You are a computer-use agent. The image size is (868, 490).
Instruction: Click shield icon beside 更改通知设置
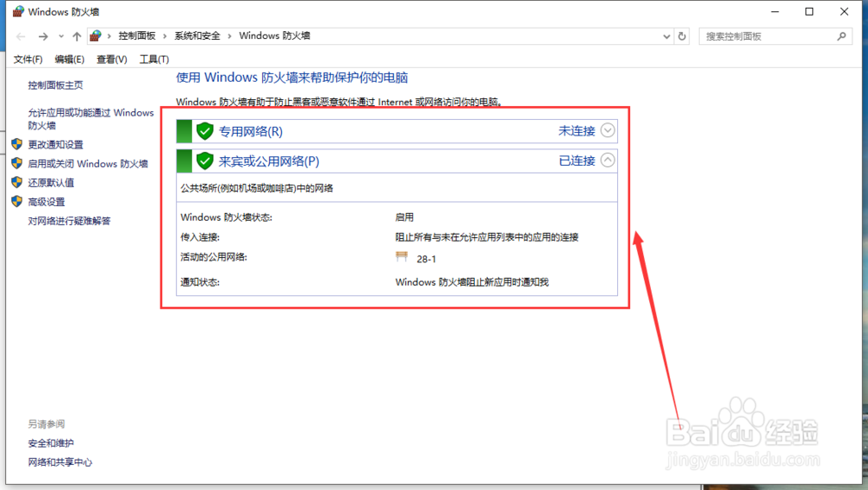[x=17, y=144]
